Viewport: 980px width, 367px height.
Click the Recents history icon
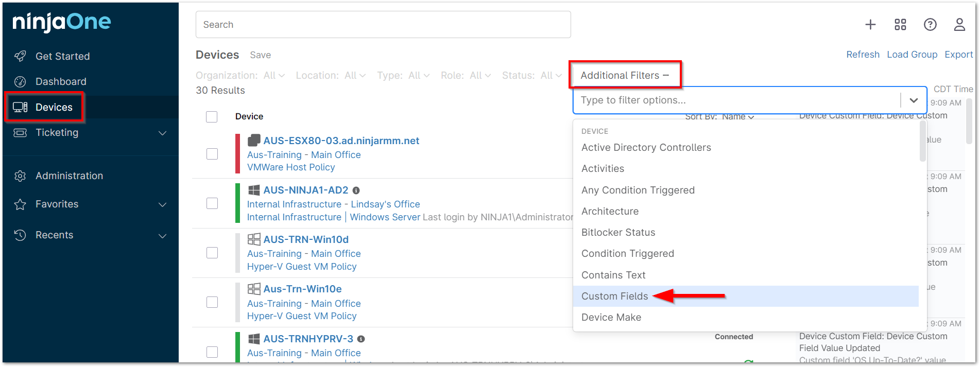[20, 235]
